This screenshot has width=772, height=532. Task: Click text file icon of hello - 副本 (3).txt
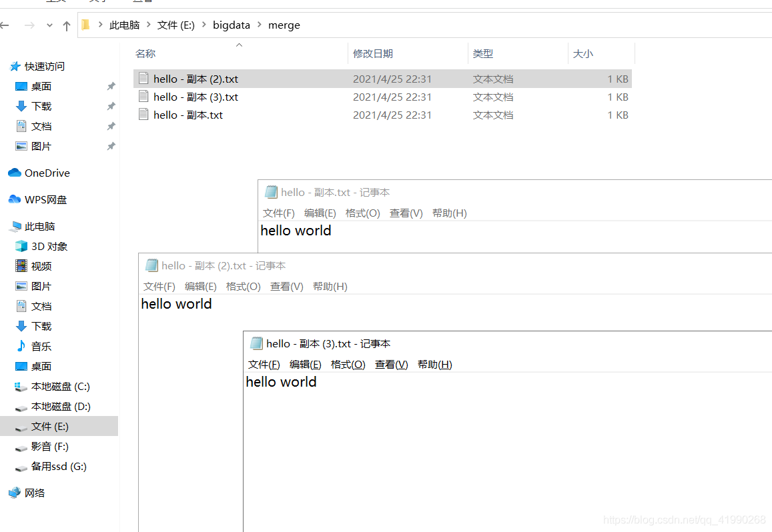143,97
